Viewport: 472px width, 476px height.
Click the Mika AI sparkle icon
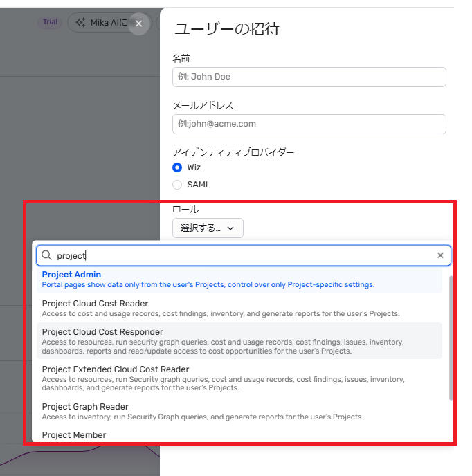click(x=80, y=23)
